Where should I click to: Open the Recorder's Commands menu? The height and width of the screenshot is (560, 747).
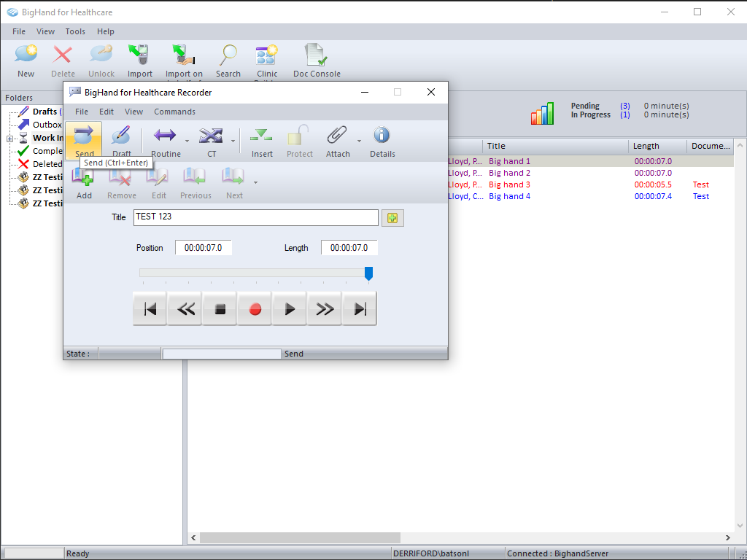coord(174,112)
